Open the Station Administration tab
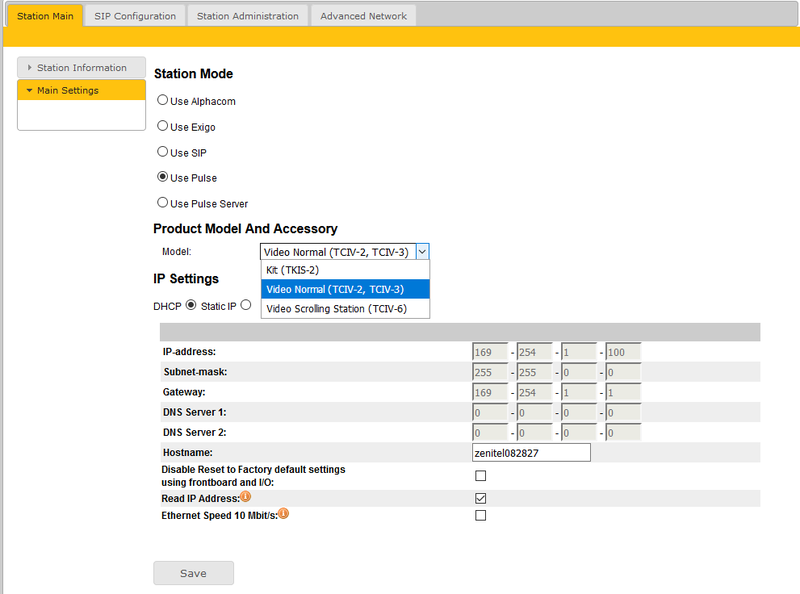The width and height of the screenshot is (800, 594). click(247, 16)
